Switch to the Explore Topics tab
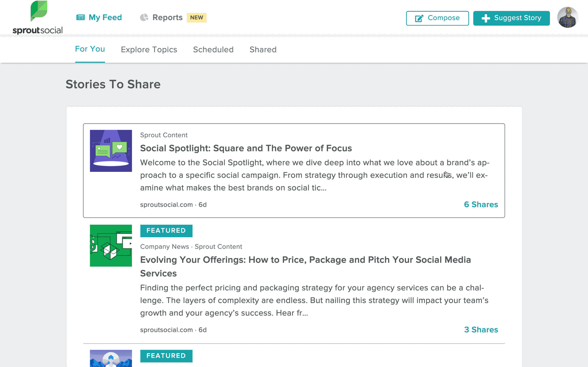588x367 pixels. tap(149, 50)
